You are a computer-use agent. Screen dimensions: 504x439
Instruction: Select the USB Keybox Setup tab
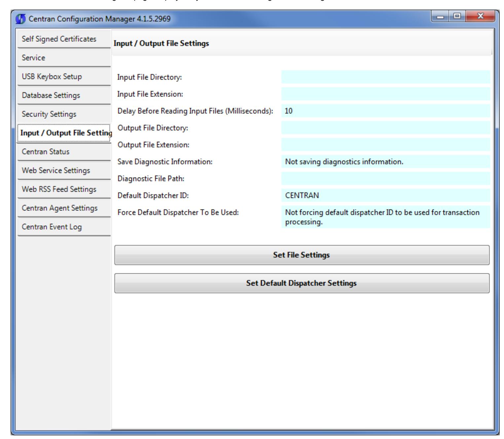[x=64, y=77]
